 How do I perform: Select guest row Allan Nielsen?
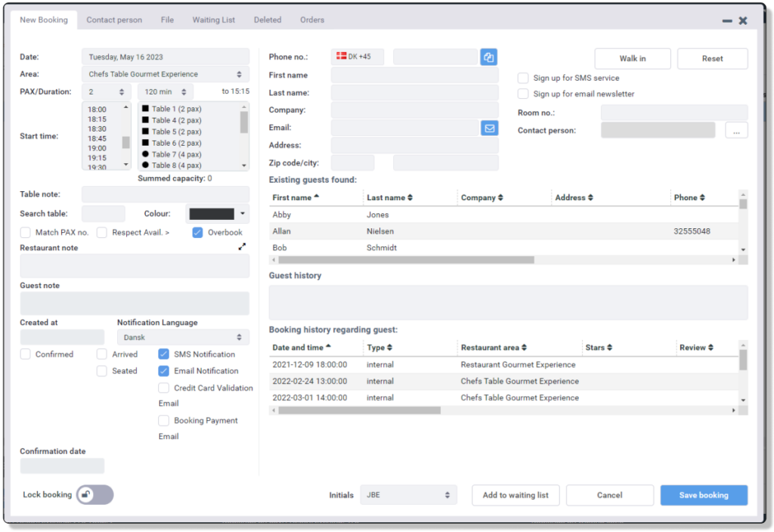tap(503, 231)
